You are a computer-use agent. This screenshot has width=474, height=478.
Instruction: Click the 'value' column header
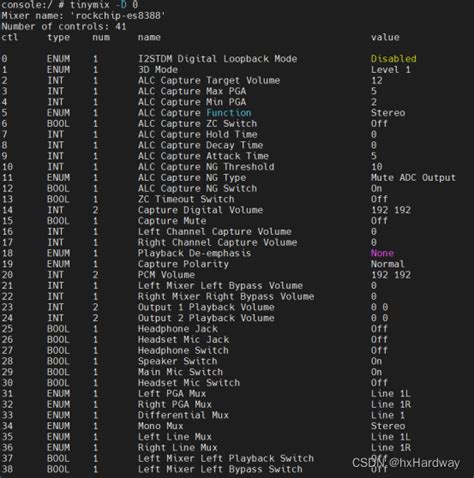[x=385, y=37]
